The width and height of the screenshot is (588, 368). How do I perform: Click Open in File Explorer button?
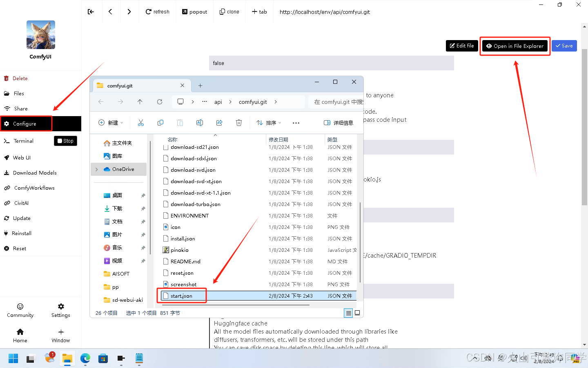[515, 46]
